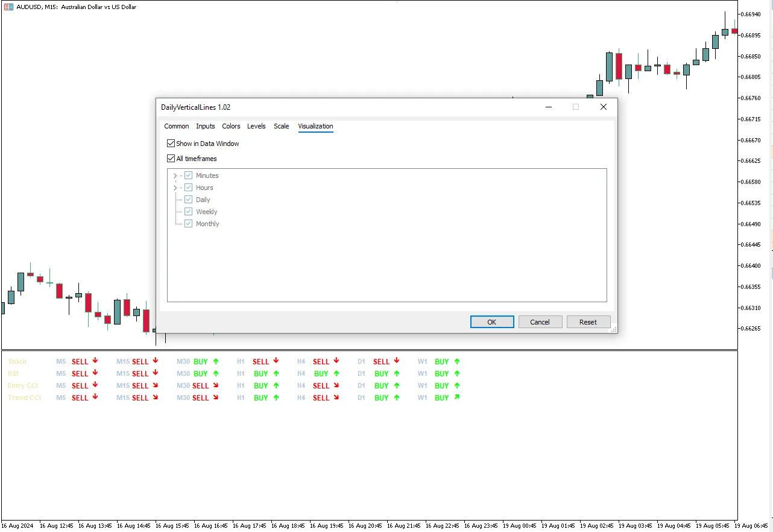Click the chart icon beside the AUDUSD title
This screenshot has width=773, height=532.
click(8, 7)
